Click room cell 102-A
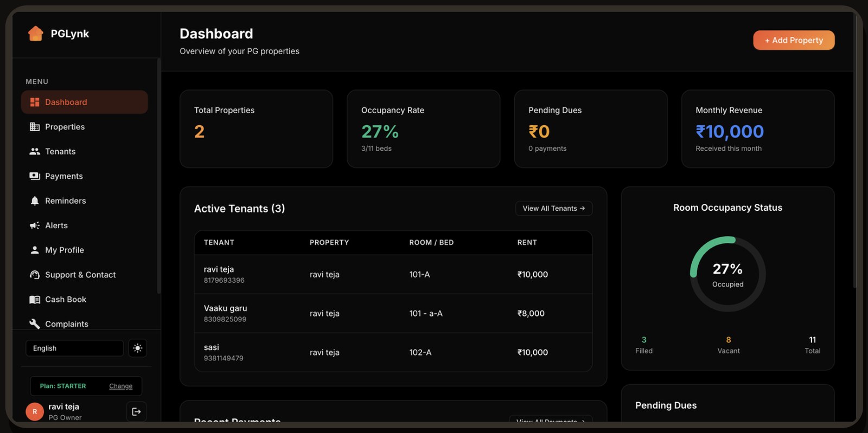Image resolution: width=868 pixels, height=433 pixels. 420,353
